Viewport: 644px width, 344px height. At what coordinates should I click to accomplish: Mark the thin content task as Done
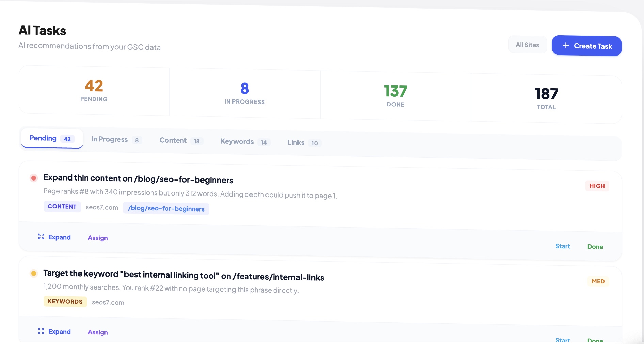click(595, 246)
